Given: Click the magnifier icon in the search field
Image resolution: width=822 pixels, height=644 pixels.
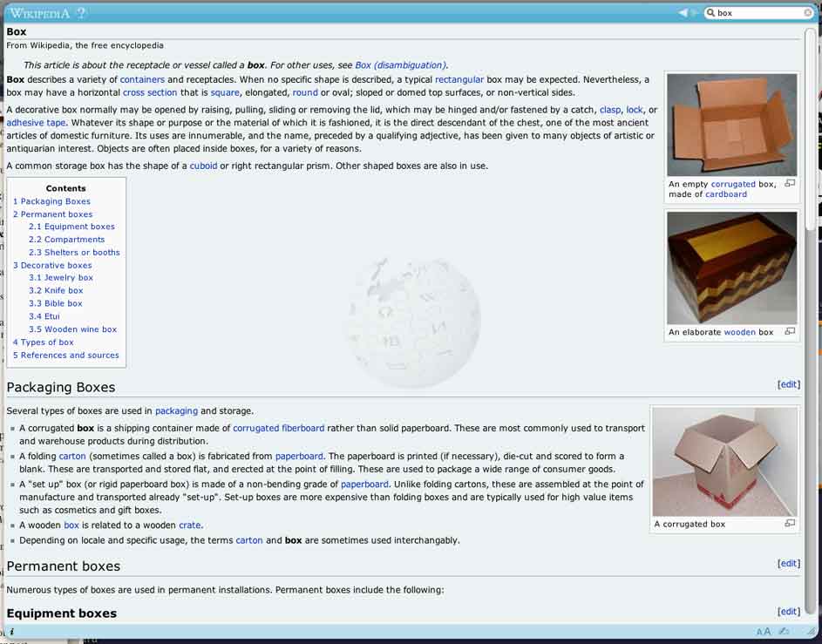Looking at the screenshot, I should click(710, 12).
